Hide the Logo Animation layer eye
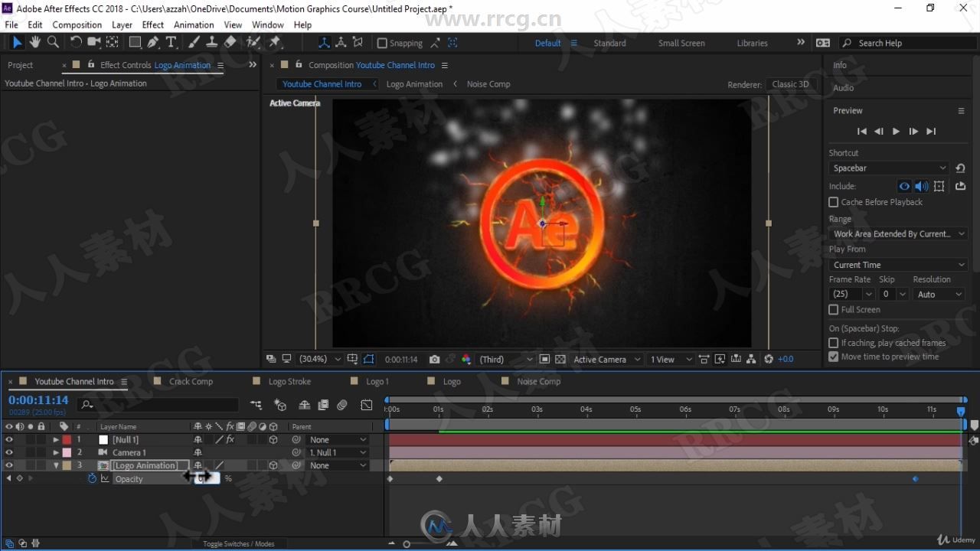Image resolution: width=980 pixels, height=551 pixels. coord(9,465)
